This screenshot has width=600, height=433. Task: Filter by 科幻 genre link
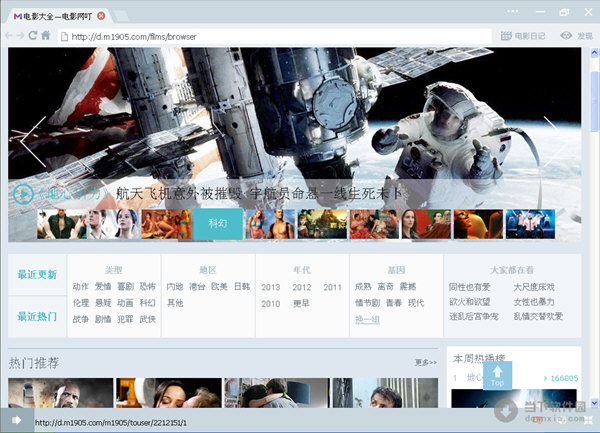tap(147, 303)
